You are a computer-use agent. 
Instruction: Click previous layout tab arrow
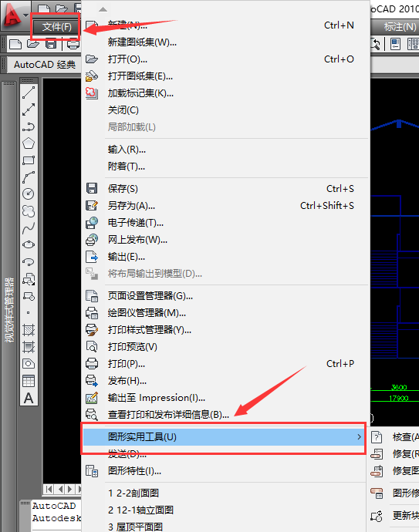click(x=60, y=489)
